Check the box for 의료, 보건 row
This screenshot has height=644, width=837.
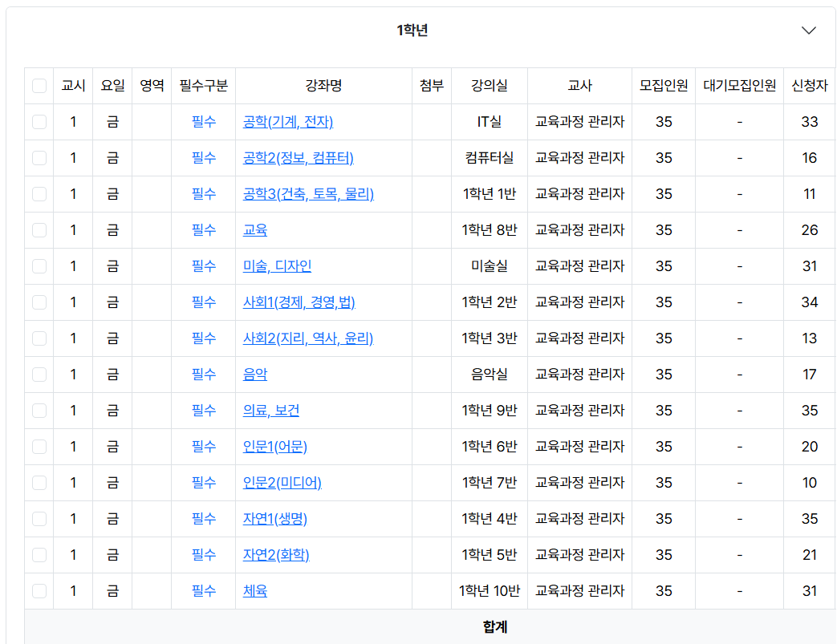pos(39,411)
